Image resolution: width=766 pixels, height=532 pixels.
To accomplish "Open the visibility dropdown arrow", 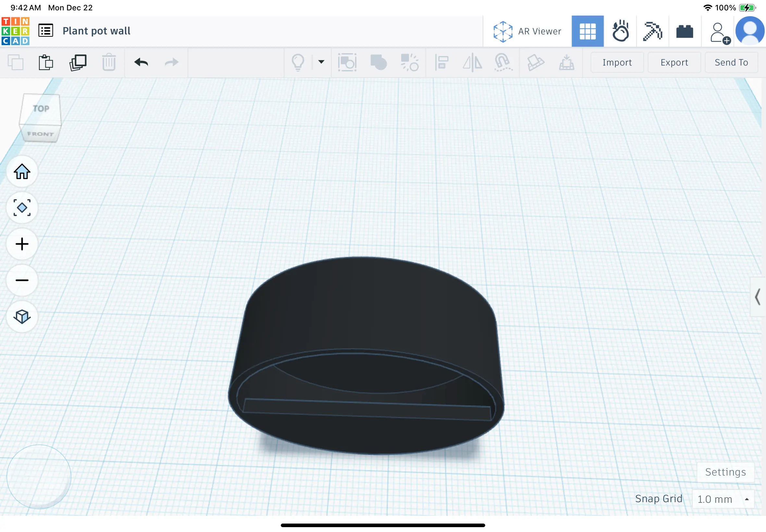I will point(321,62).
